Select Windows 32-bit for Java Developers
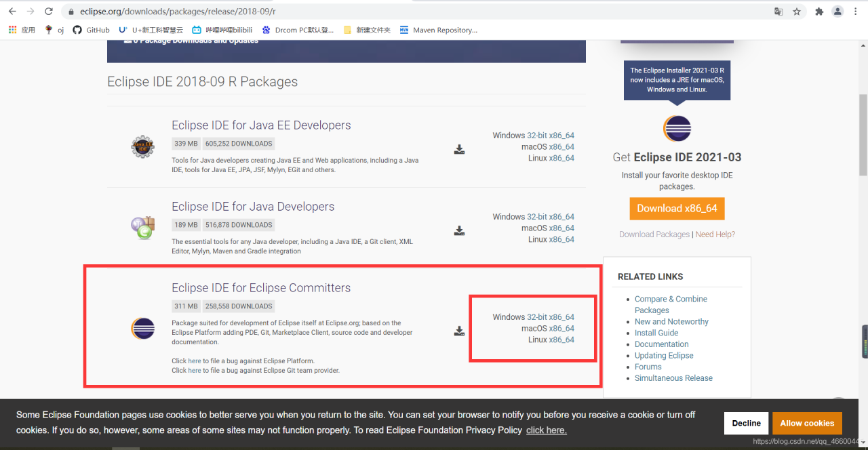 pyautogui.click(x=536, y=217)
